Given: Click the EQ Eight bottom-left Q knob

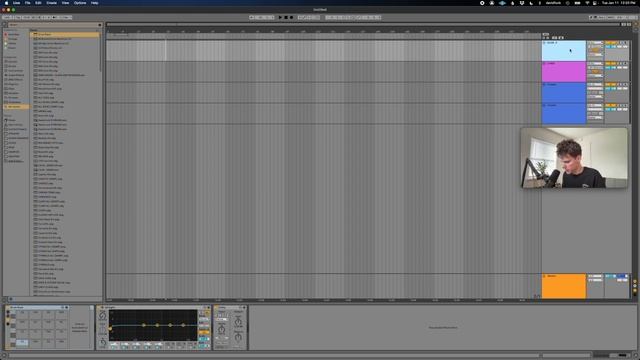Looking at the screenshot, I should tap(103, 342).
